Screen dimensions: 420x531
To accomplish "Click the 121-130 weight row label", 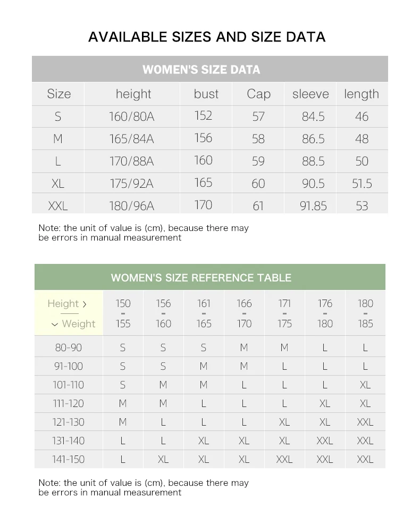I will [69, 422].
